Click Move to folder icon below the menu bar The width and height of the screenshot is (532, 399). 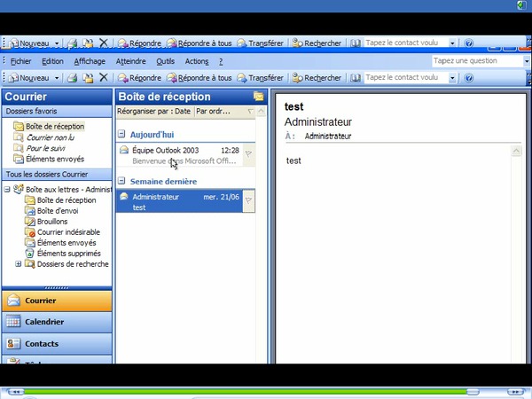coord(88,78)
